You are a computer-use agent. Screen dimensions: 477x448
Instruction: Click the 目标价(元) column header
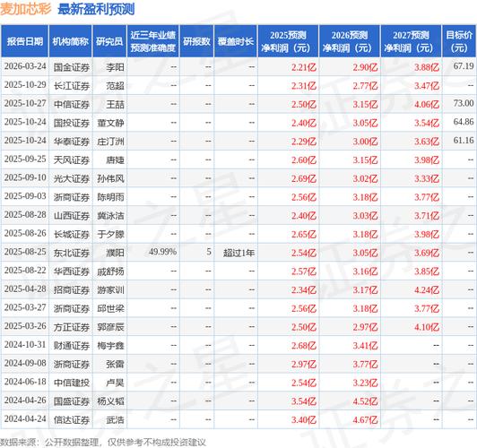459,41
